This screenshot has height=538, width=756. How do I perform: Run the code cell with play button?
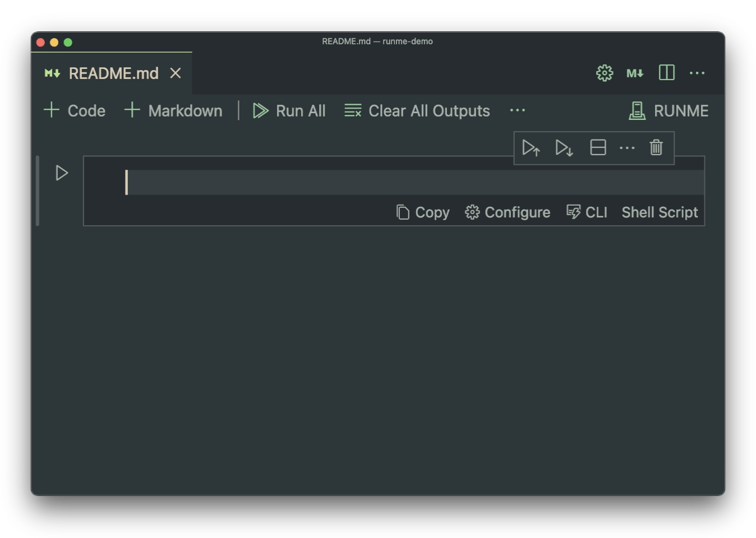62,173
